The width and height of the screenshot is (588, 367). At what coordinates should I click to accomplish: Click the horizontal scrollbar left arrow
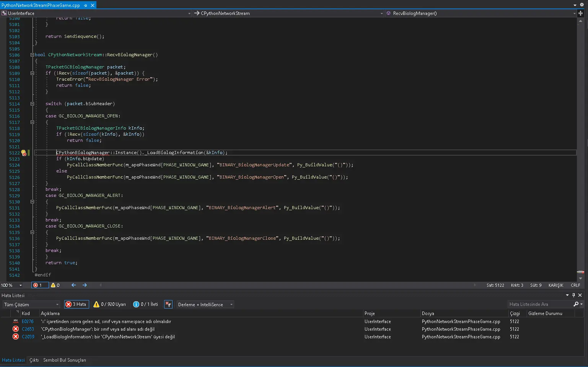coord(101,285)
